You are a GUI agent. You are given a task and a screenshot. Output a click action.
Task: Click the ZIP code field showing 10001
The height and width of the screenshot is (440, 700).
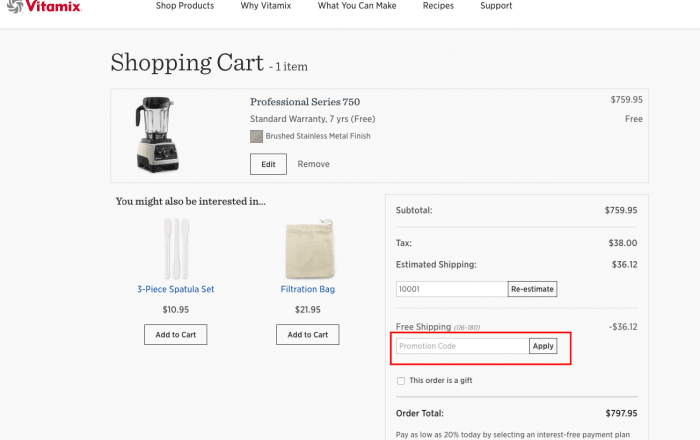[x=452, y=289]
